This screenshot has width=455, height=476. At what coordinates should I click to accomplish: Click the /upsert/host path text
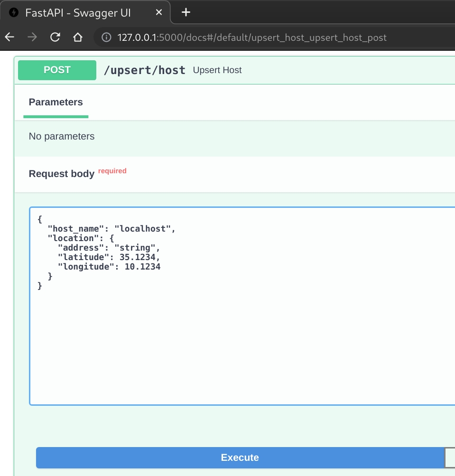(x=145, y=70)
